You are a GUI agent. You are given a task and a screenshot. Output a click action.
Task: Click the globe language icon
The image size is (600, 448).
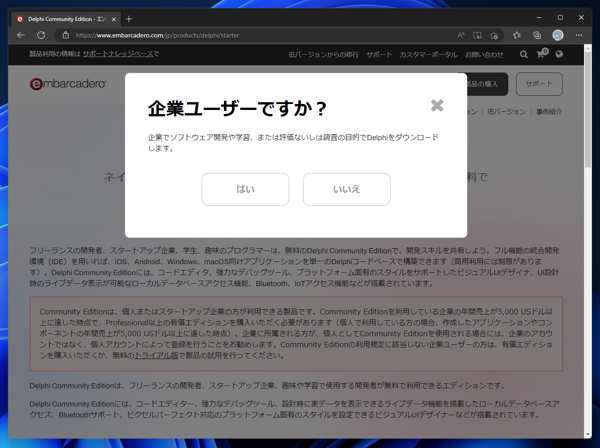[559, 54]
